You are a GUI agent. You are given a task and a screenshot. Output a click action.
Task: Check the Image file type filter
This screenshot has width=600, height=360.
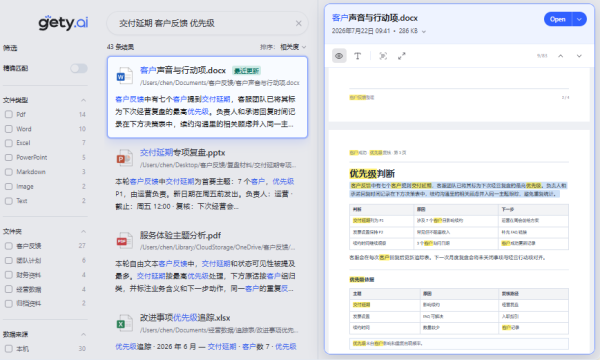pyautogui.click(x=8, y=186)
